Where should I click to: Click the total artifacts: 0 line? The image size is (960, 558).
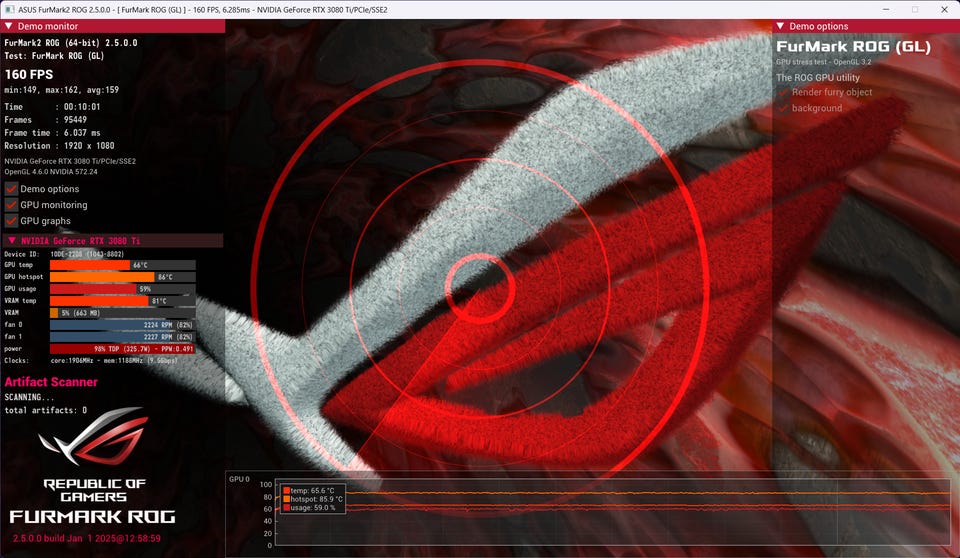pyautogui.click(x=46, y=410)
